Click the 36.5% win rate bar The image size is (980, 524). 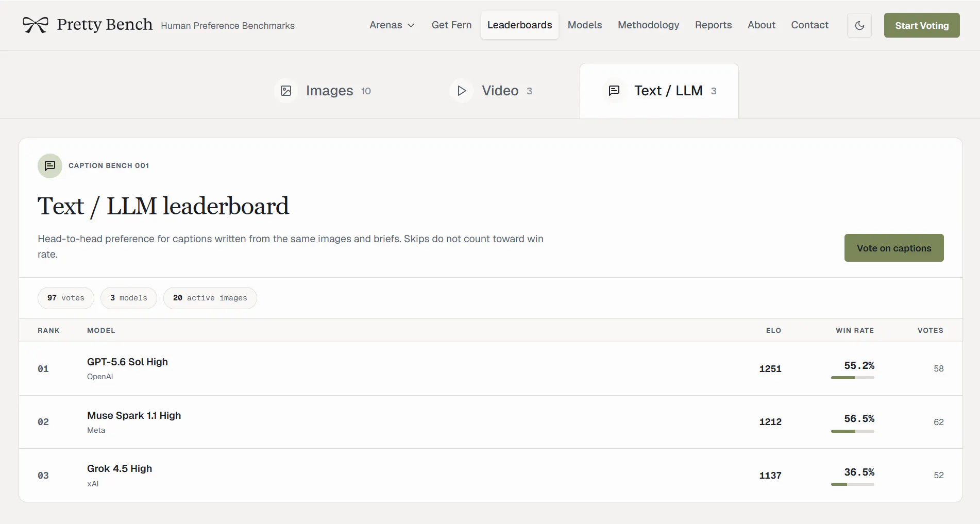click(x=853, y=484)
